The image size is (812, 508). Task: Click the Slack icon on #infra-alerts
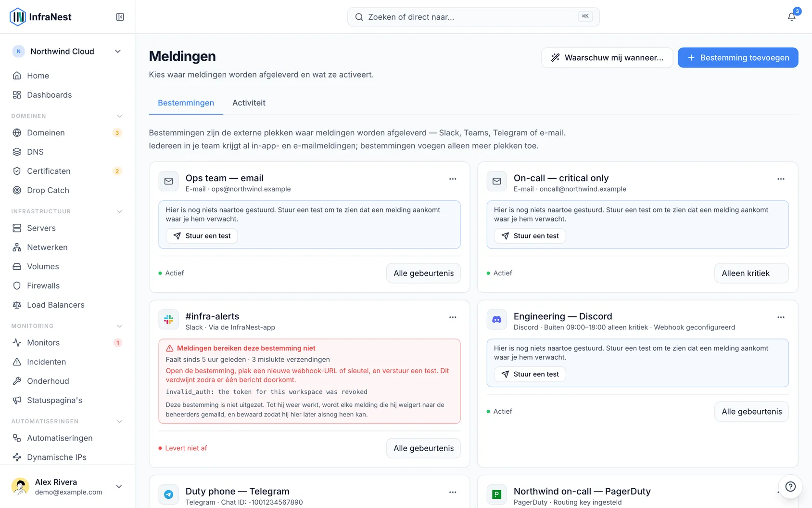168,320
